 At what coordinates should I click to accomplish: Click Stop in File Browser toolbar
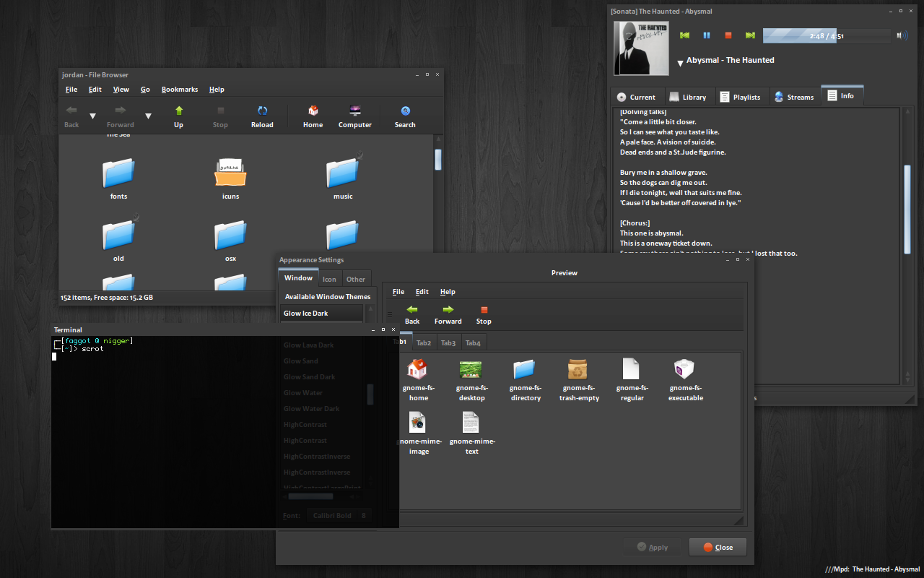tap(220, 116)
